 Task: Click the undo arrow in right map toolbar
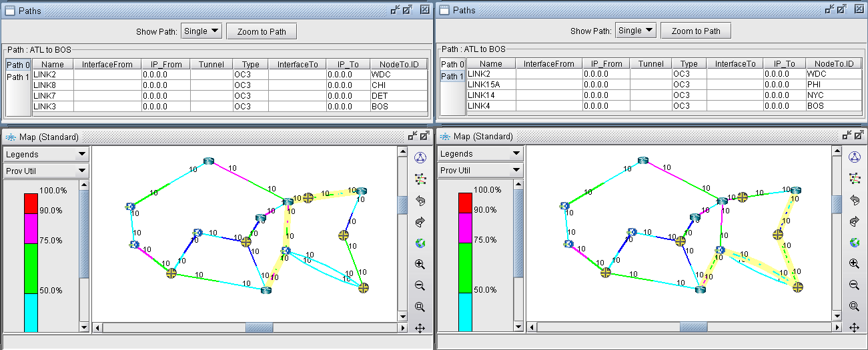(854, 200)
